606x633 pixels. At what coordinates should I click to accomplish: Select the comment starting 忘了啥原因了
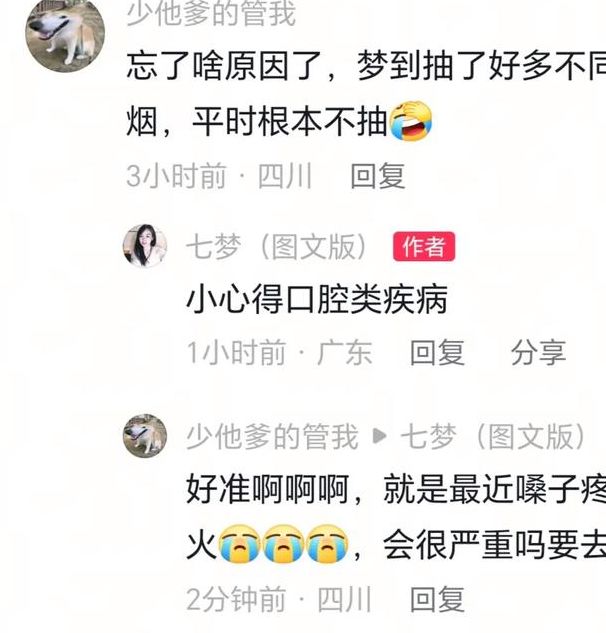[x=366, y=93]
